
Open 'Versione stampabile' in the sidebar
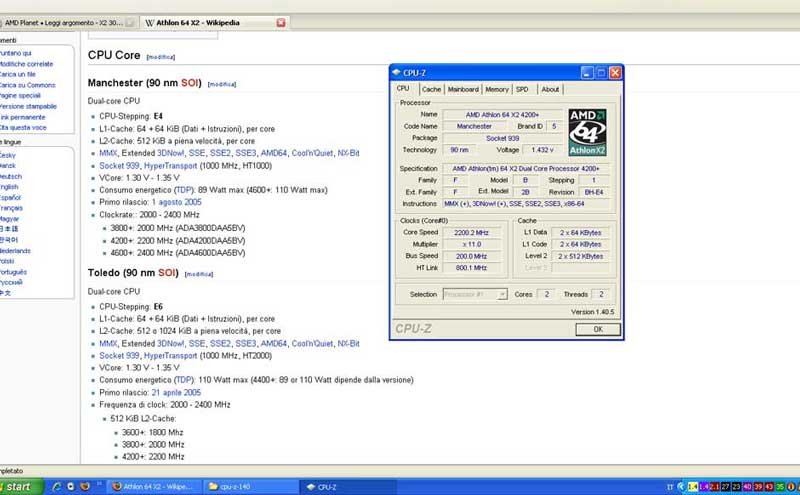click(x=28, y=107)
